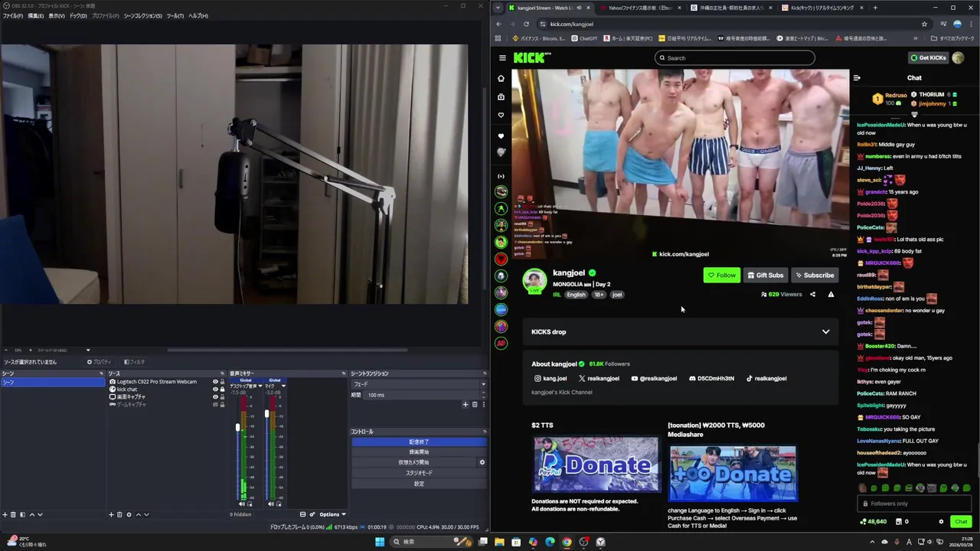
Task: Open kangjoel's TikTok link realkangjoel
Action: (x=766, y=378)
